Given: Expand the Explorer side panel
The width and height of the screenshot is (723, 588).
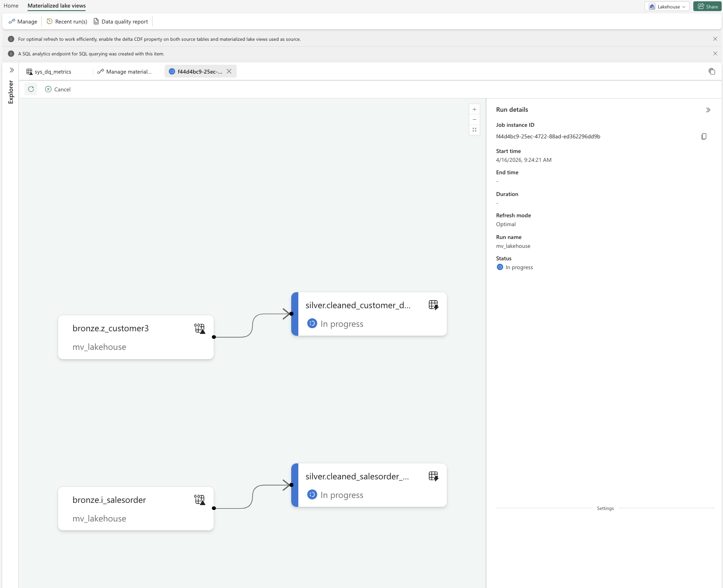Looking at the screenshot, I should click(x=12, y=70).
